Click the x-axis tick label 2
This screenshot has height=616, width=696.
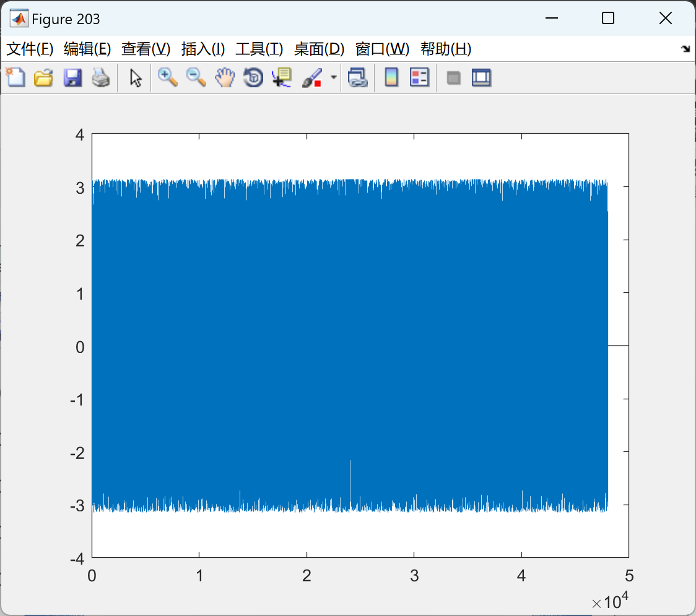pyautogui.click(x=307, y=576)
